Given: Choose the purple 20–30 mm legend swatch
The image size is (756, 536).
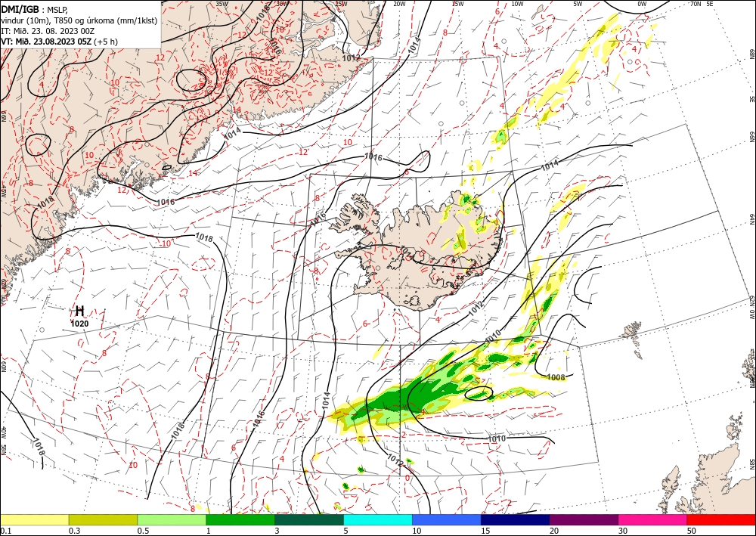Looking at the screenshot, I should (x=584, y=519).
